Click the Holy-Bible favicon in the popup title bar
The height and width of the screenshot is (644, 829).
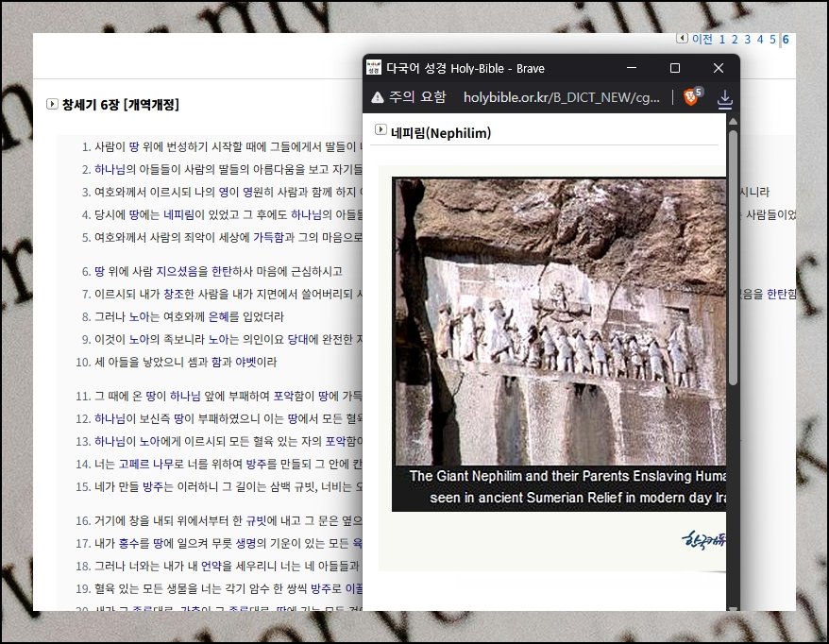374,67
